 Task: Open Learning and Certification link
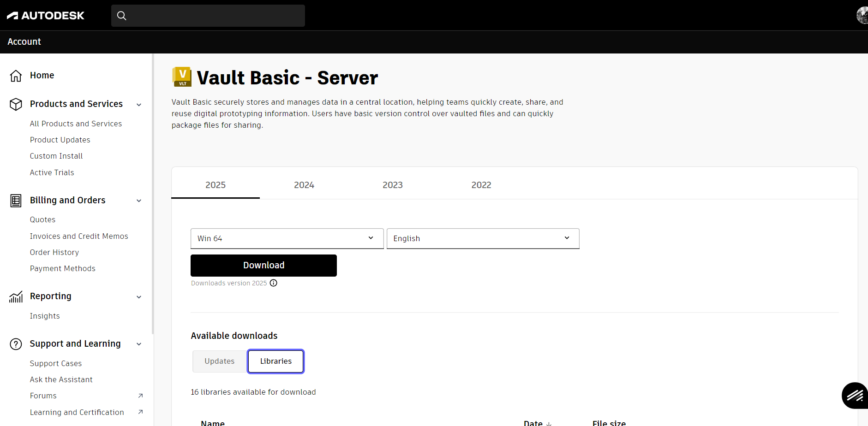tap(77, 412)
